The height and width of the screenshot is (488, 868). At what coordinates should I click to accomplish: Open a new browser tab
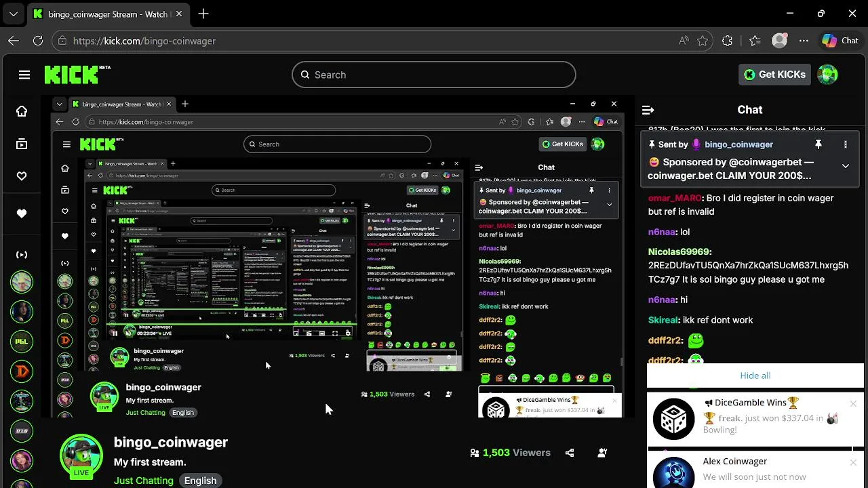tap(203, 14)
